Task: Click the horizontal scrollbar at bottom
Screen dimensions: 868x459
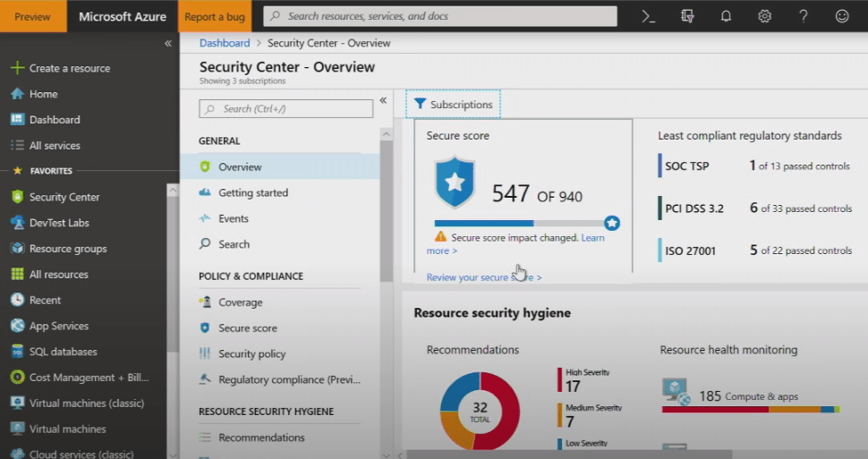Action: 569,455
